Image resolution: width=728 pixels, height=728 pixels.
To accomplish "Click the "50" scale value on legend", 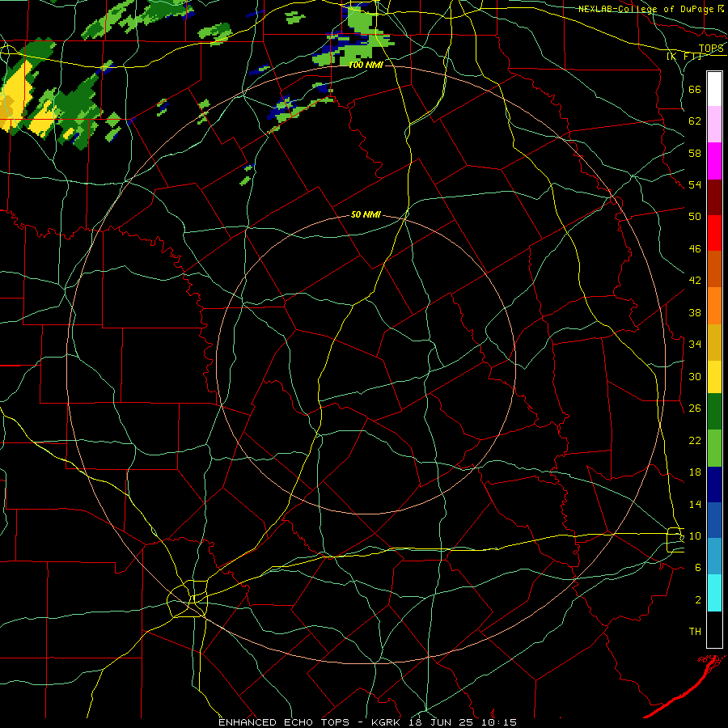I will 695,216.
